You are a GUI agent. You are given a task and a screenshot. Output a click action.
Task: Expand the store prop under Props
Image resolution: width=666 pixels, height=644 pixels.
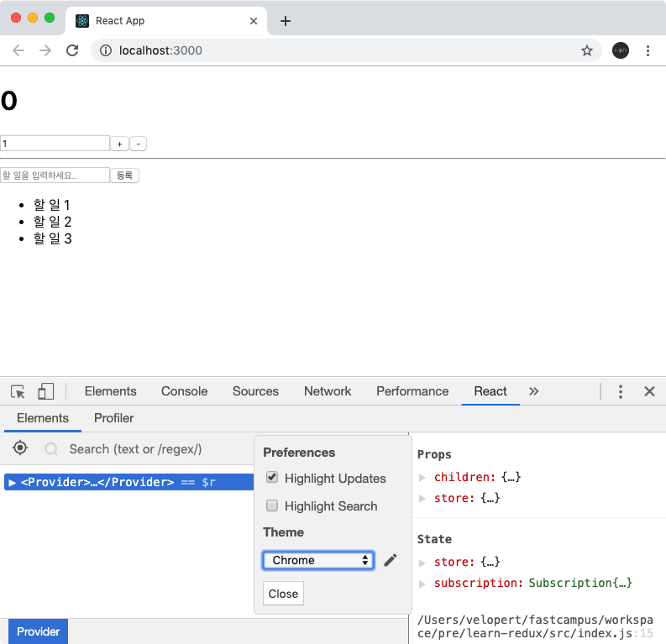(x=422, y=499)
